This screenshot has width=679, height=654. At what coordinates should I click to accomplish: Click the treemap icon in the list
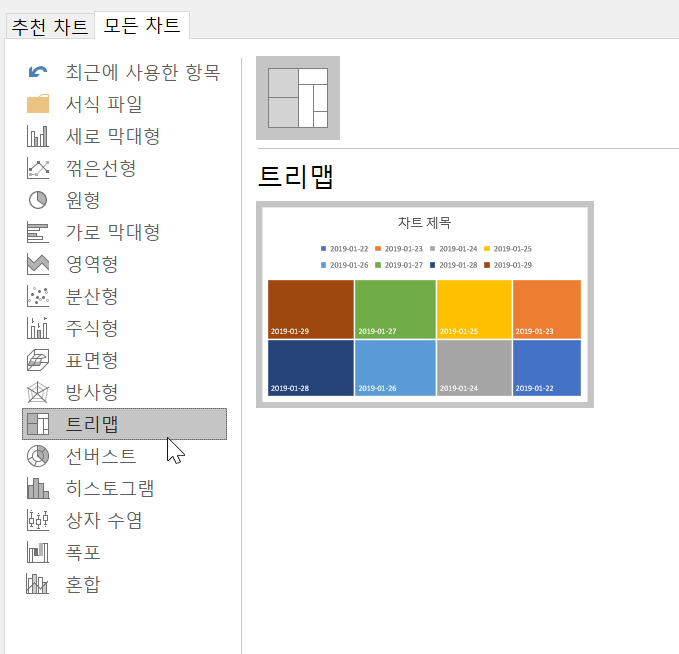38,424
